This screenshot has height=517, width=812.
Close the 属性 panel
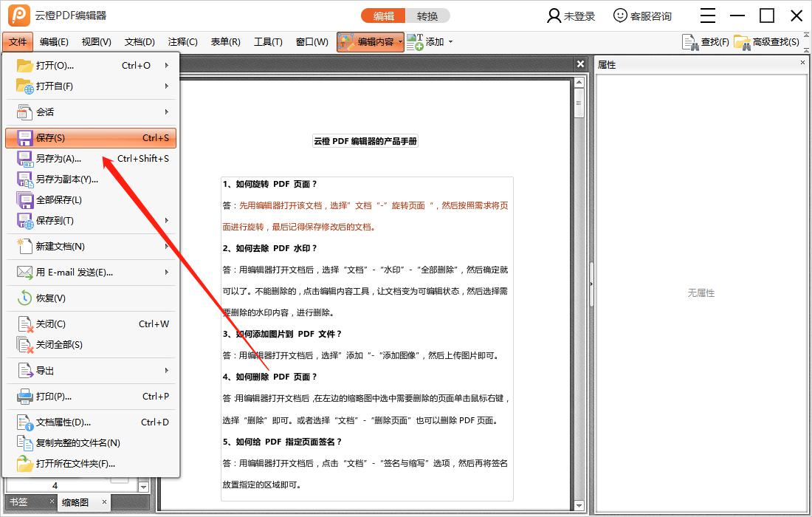point(803,62)
